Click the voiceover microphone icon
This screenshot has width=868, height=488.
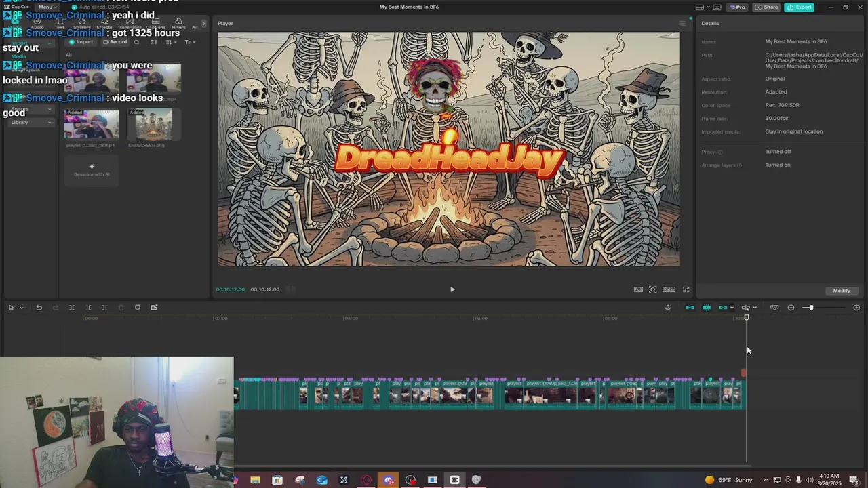click(x=667, y=308)
